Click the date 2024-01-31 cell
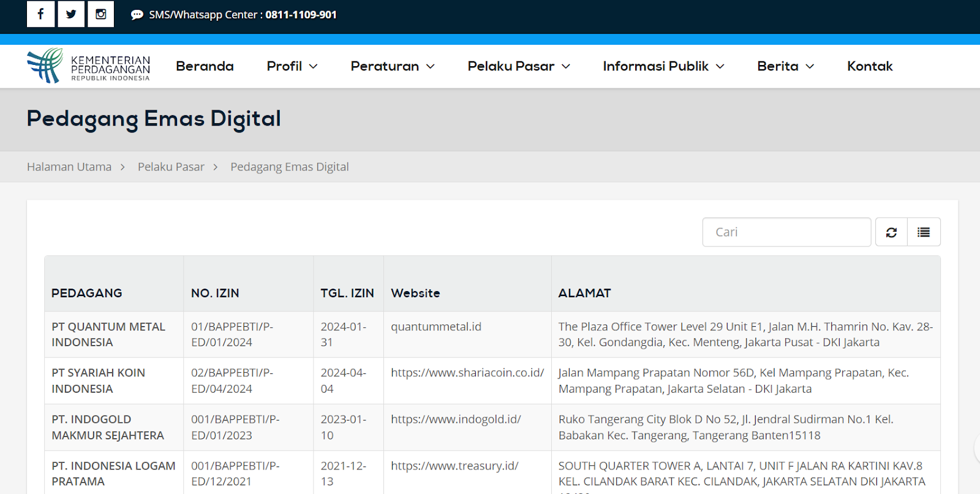This screenshot has width=980, height=494. click(349, 335)
